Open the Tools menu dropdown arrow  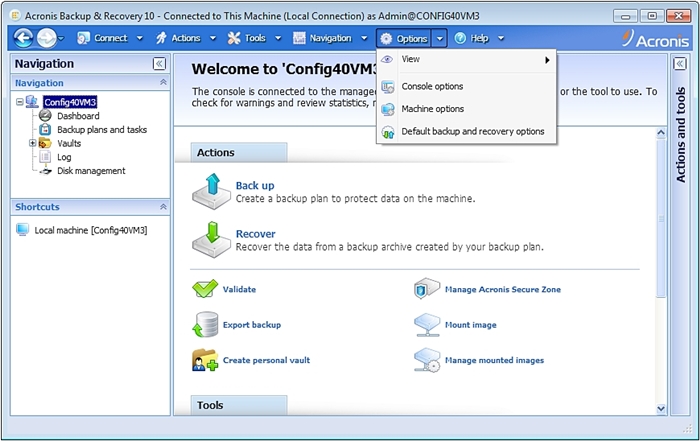(x=278, y=38)
